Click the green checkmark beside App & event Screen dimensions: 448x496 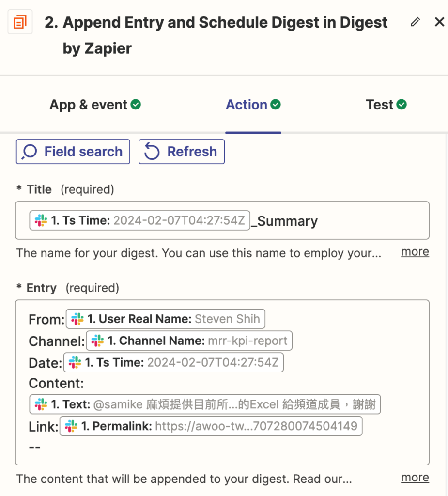(136, 103)
